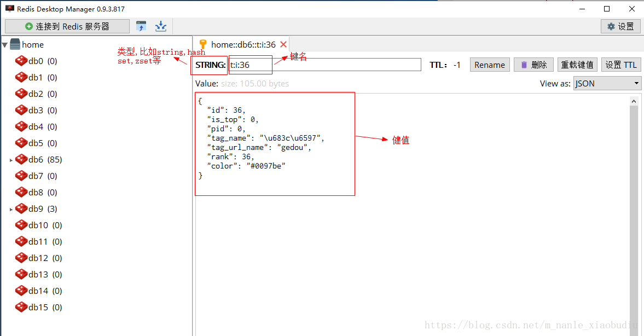Click the db3 database icon
The height and width of the screenshot is (336, 644).
coord(21,110)
